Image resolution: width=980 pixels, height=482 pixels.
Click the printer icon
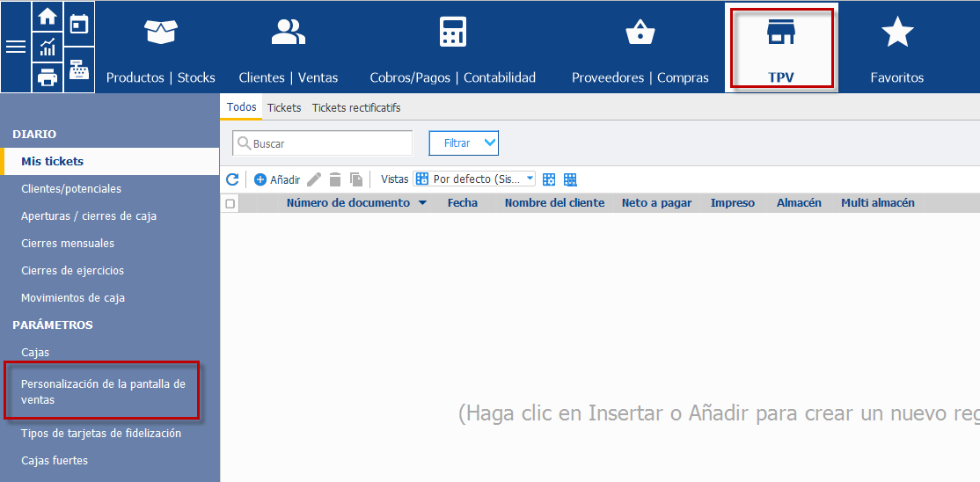pyautogui.click(x=48, y=78)
